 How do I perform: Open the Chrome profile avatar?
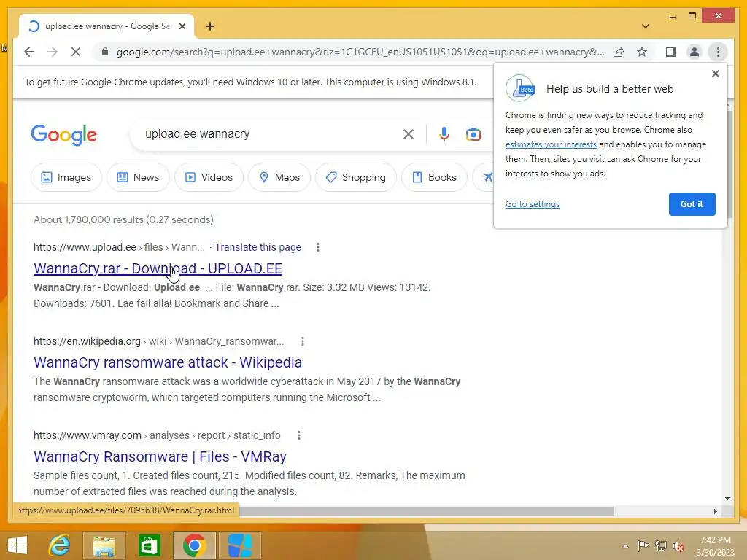(694, 52)
